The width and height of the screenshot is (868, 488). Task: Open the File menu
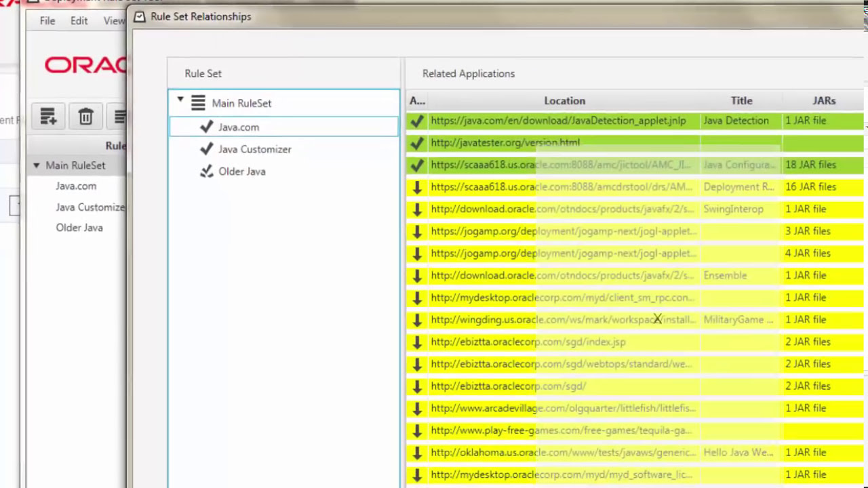click(47, 21)
